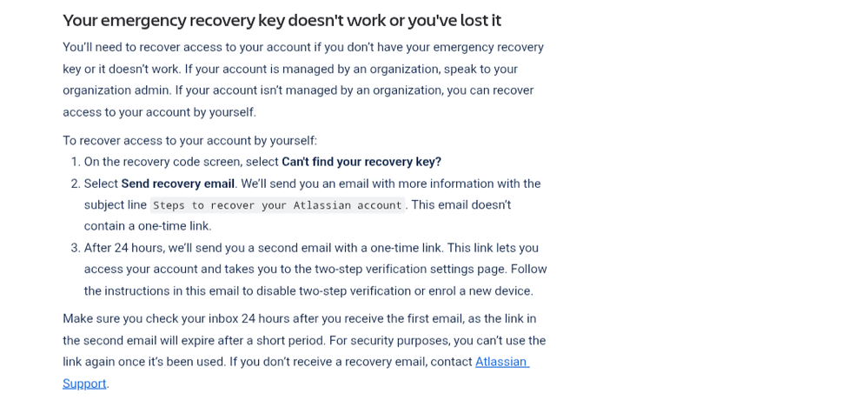
Task: Click the 'To recover access to your account by yourself:' line
Action: tap(190, 140)
